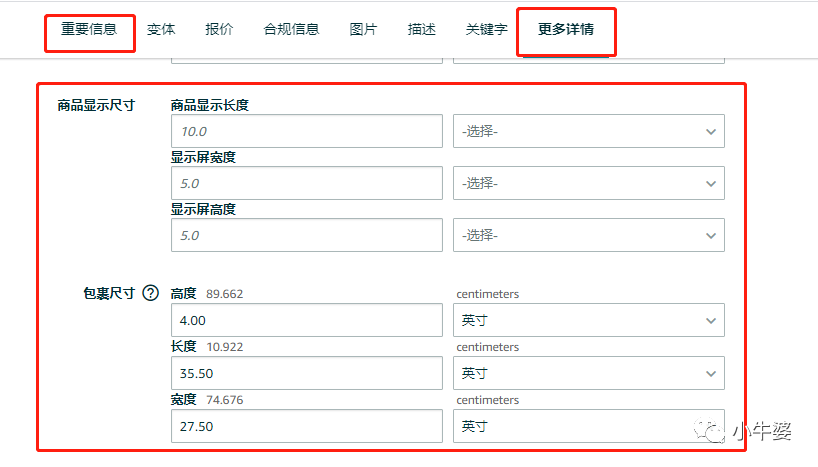Click the 89.662 value beside 高度
The image size is (818, 467).
pos(224,294)
